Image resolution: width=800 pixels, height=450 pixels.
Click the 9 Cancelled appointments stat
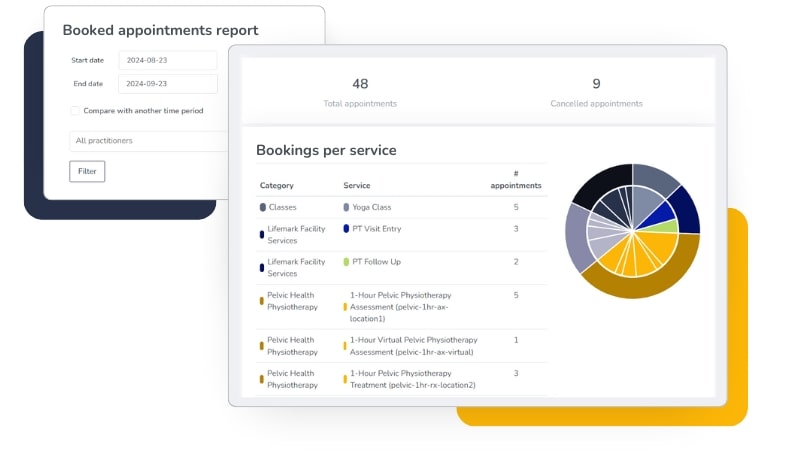click(x=596, y=92)
